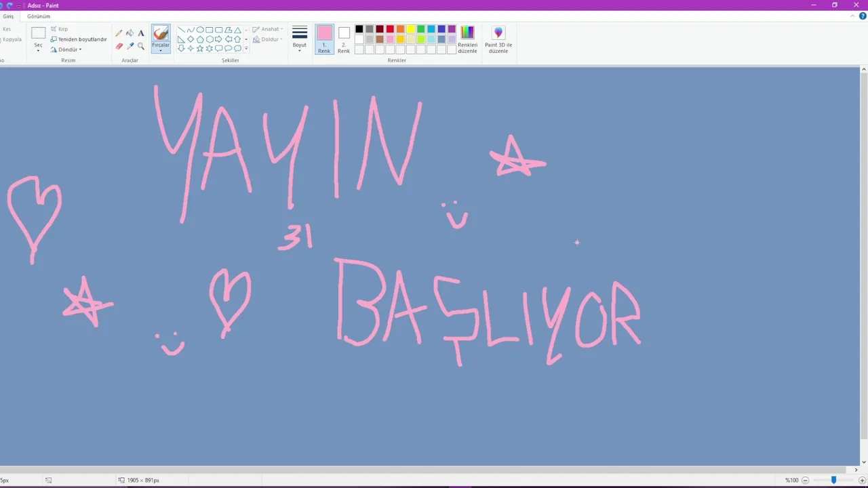Screen dimensions: 868x488
Task: Choose the curve shape
Action: (x=191, y=30)
